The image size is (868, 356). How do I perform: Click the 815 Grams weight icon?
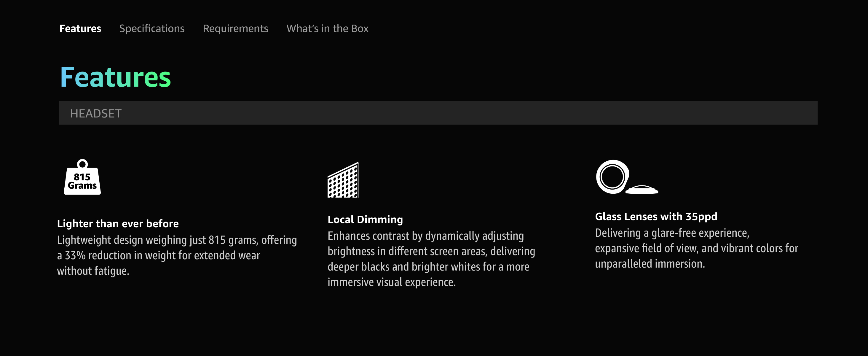coord(82,177)
